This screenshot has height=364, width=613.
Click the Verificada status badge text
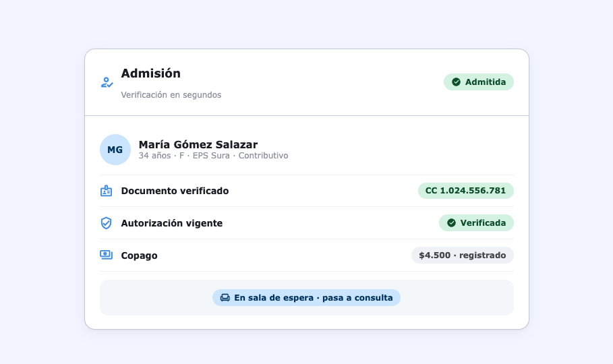click(483, 223)
